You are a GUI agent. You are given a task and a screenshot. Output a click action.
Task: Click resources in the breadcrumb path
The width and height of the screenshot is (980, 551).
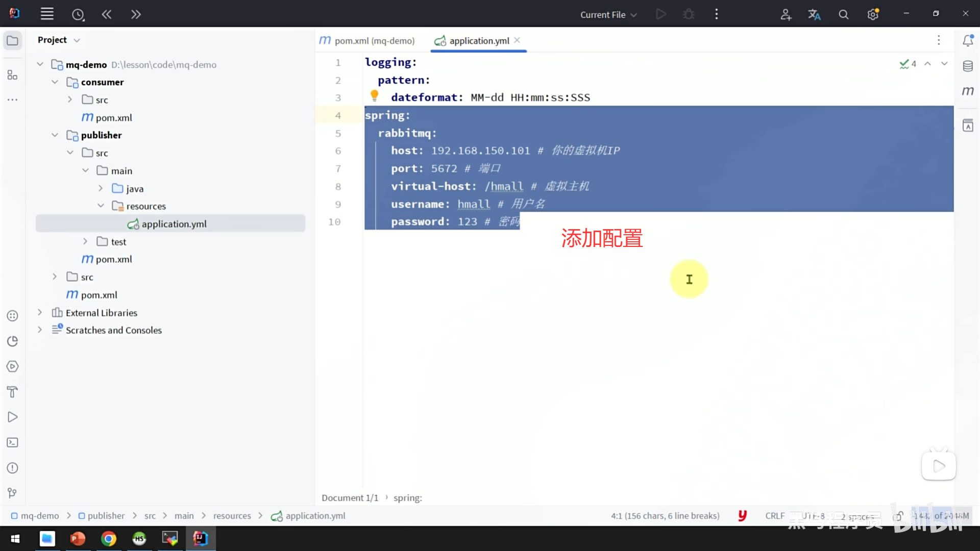[x=232, y=516]
